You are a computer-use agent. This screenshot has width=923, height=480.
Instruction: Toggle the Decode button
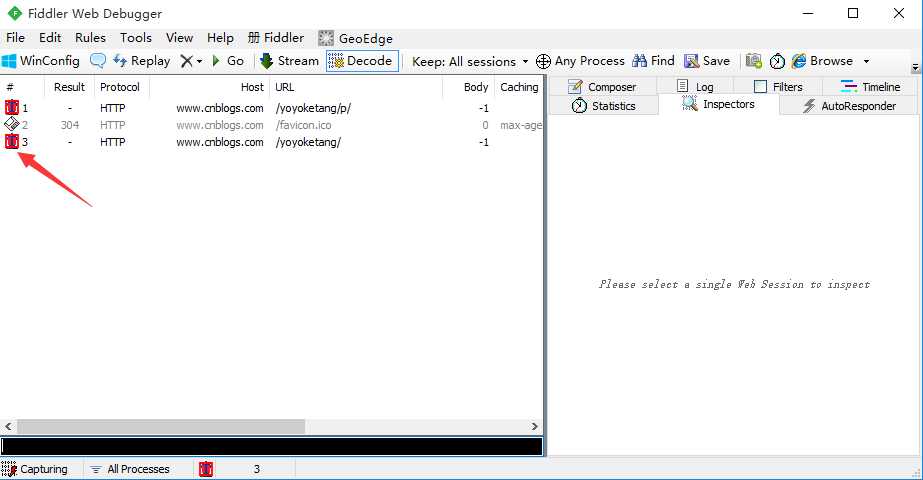[x=362, y=61]
